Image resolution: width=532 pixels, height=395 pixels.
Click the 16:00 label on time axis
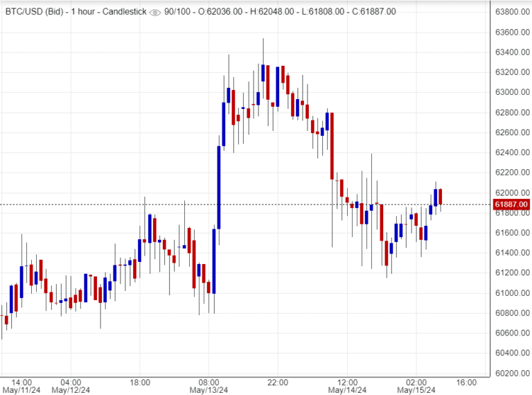click(x=466, y=382)
